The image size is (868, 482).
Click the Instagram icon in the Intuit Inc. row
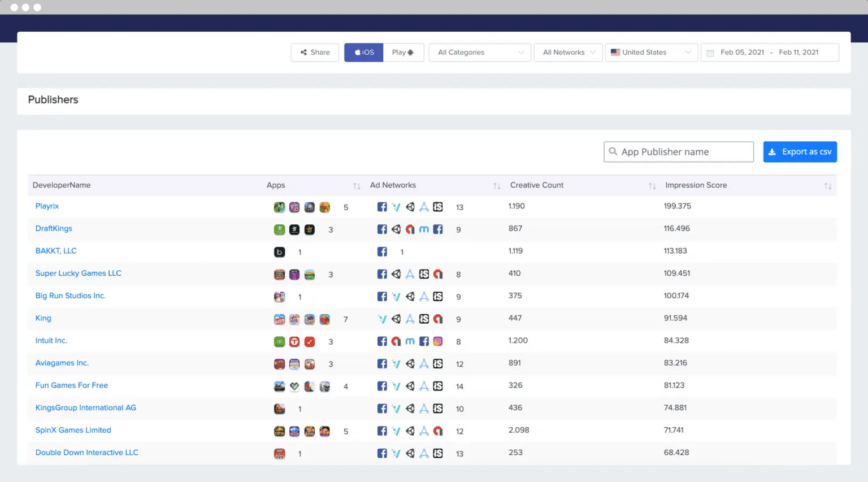pyautogui.click(x=438, y=341)
